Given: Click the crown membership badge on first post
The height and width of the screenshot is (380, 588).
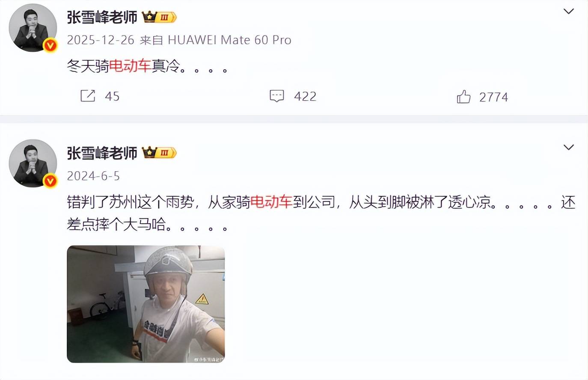Looking at the screenshot, I should 159,17.
